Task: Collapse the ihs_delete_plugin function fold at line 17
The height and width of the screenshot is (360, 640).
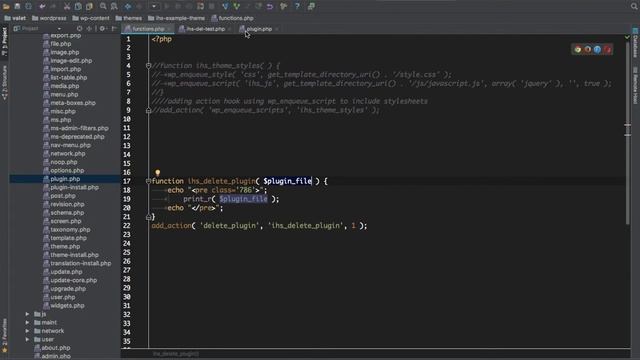Action: [x=149, y=181]
